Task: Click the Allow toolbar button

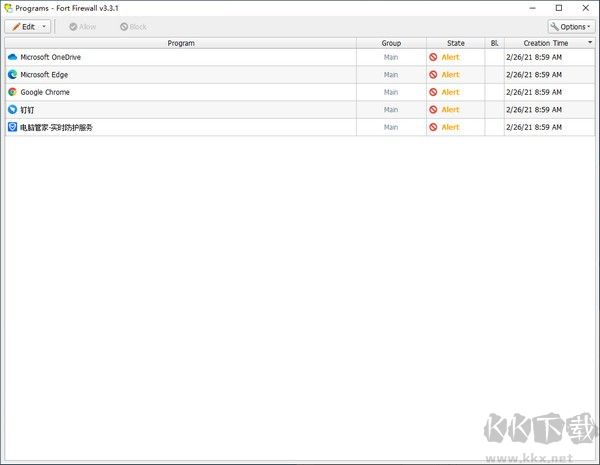Action: [x=83, y=27]
